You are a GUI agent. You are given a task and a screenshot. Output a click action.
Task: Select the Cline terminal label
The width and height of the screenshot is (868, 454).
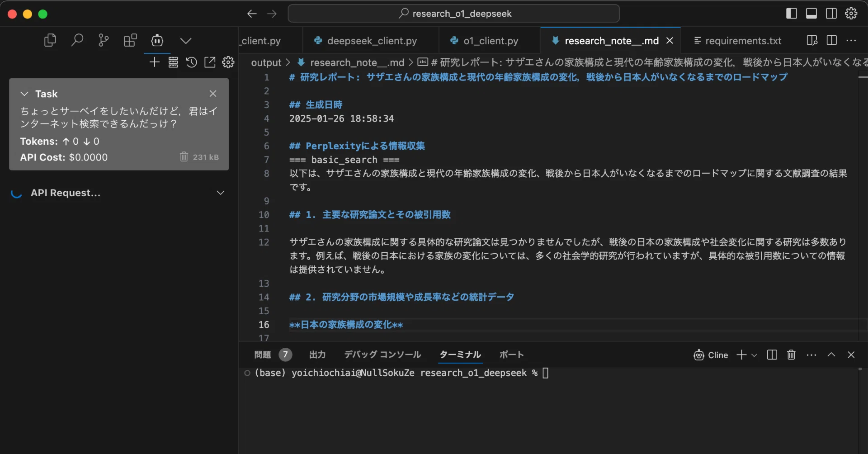pyautogui.click(x=711, y=355)
